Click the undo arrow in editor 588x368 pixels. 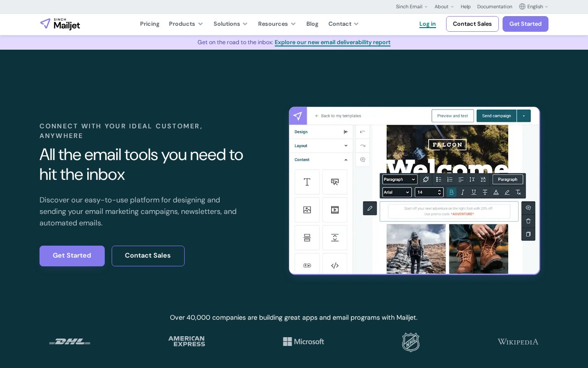[362, 132]
